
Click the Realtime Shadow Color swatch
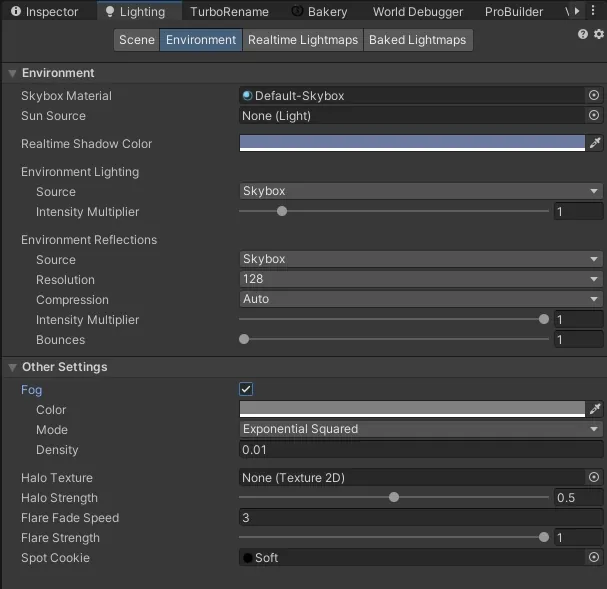point(412,143)
